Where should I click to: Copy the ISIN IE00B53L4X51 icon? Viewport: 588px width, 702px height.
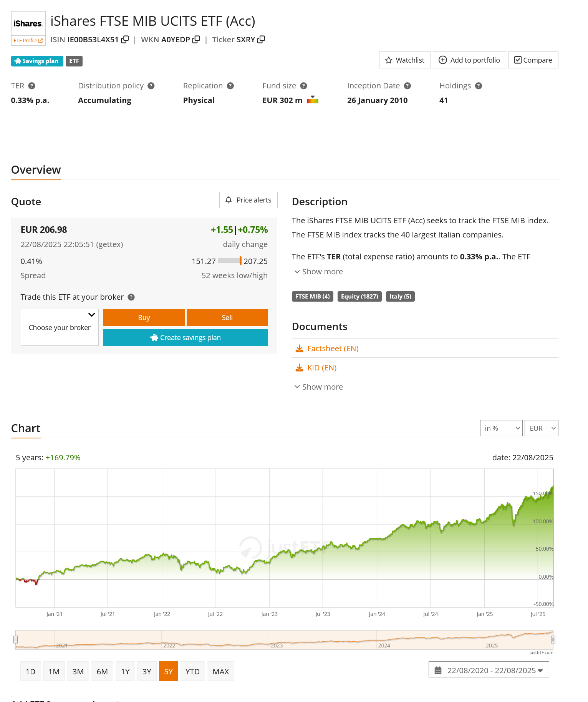[x=125, y=40]
